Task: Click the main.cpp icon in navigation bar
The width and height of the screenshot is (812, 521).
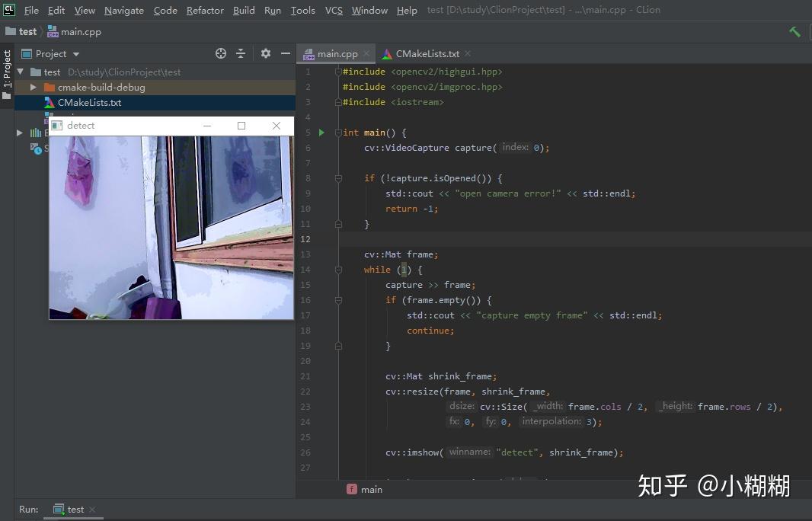Action: (52, 31)
